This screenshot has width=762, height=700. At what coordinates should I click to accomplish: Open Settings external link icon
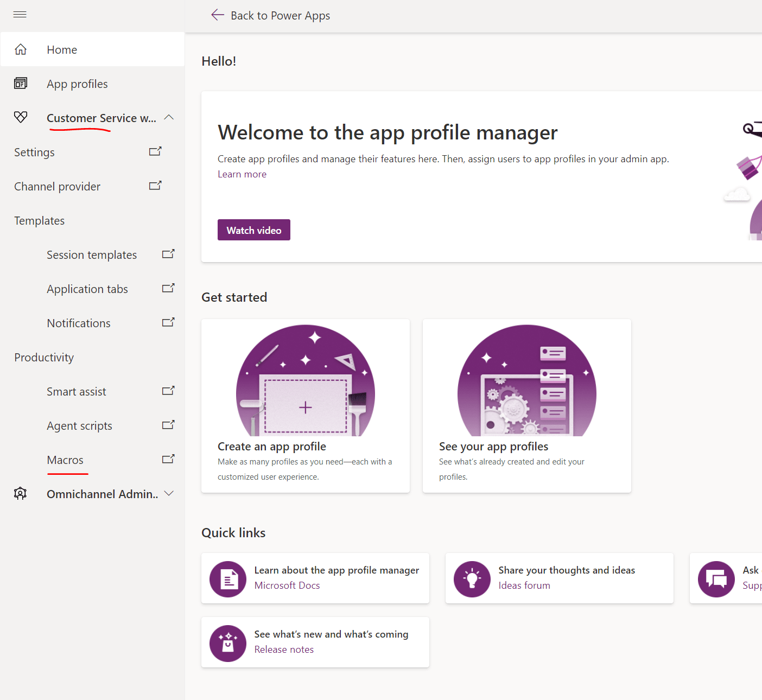(155, 151)
